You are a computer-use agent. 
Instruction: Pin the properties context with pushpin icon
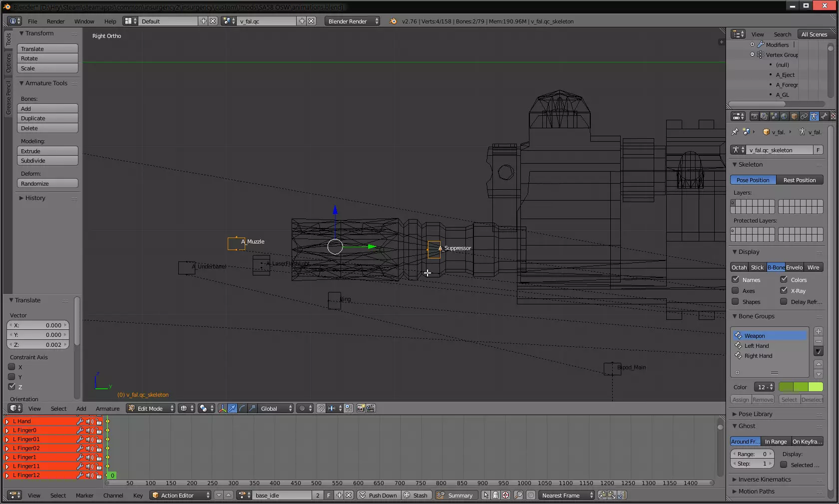click(735, 132)
